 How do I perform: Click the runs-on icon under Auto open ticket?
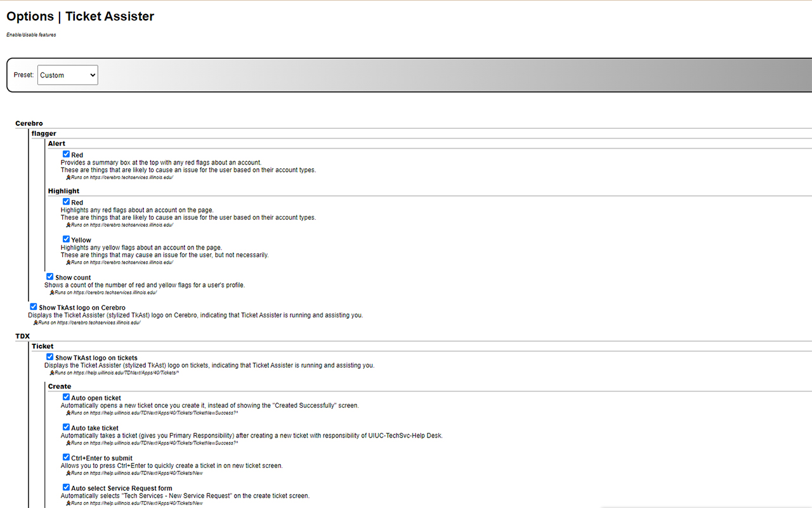[69, 413]
